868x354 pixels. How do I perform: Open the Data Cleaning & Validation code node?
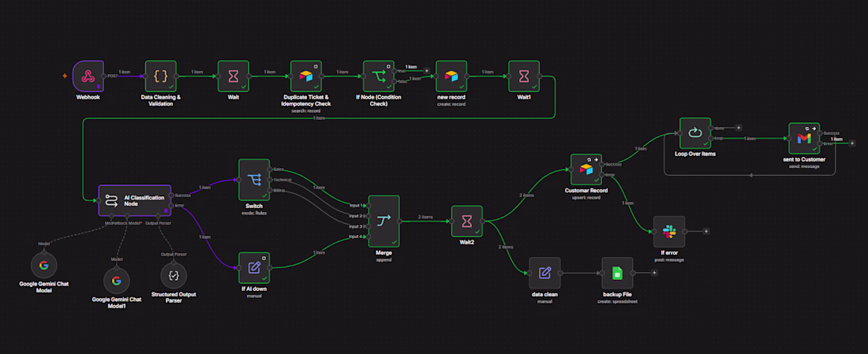click(160, 76)
